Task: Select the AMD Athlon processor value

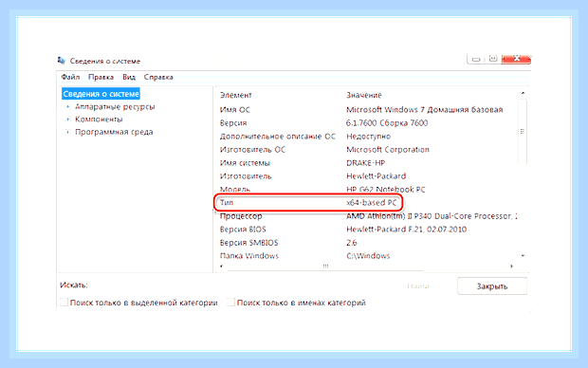Action: 432,216
